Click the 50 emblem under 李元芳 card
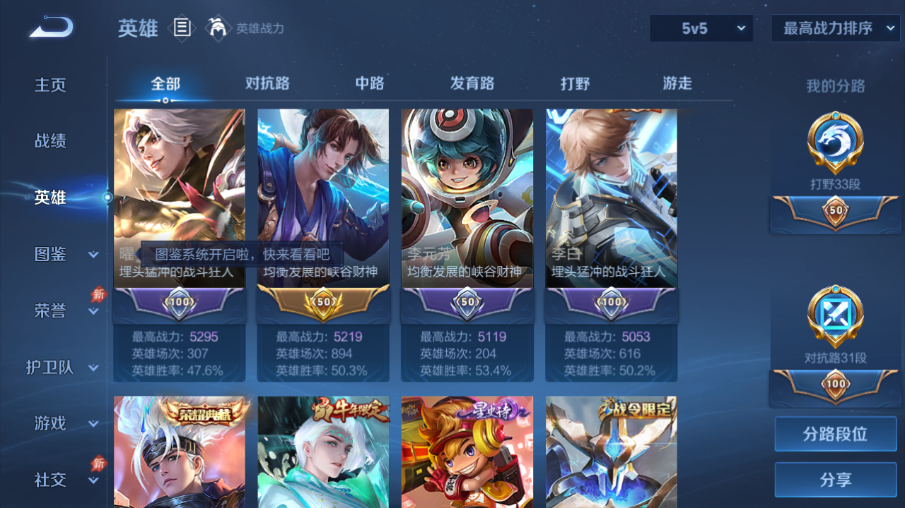Screen dimensions: 905x508 point(468,302)
